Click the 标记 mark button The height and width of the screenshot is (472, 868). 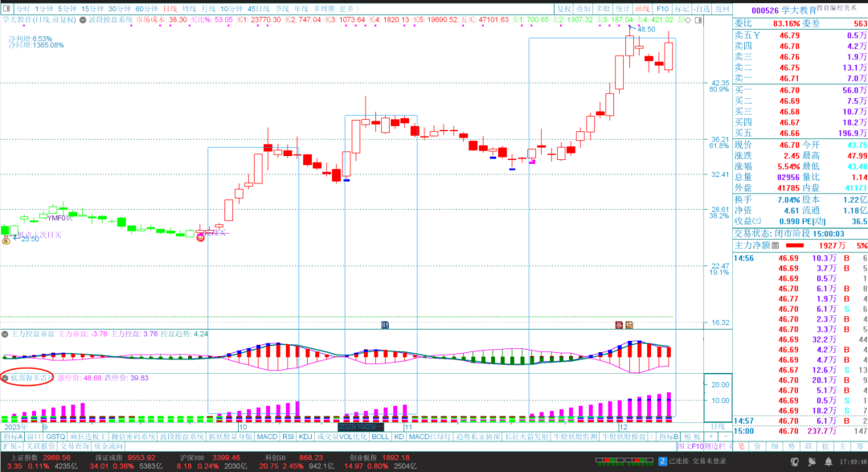pyautogui.click(x=682, y=9)
